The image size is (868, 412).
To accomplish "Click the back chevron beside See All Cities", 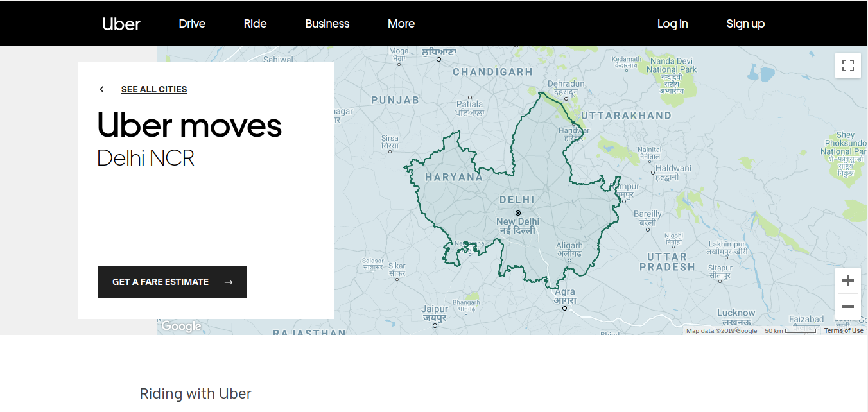I will 101,89.
